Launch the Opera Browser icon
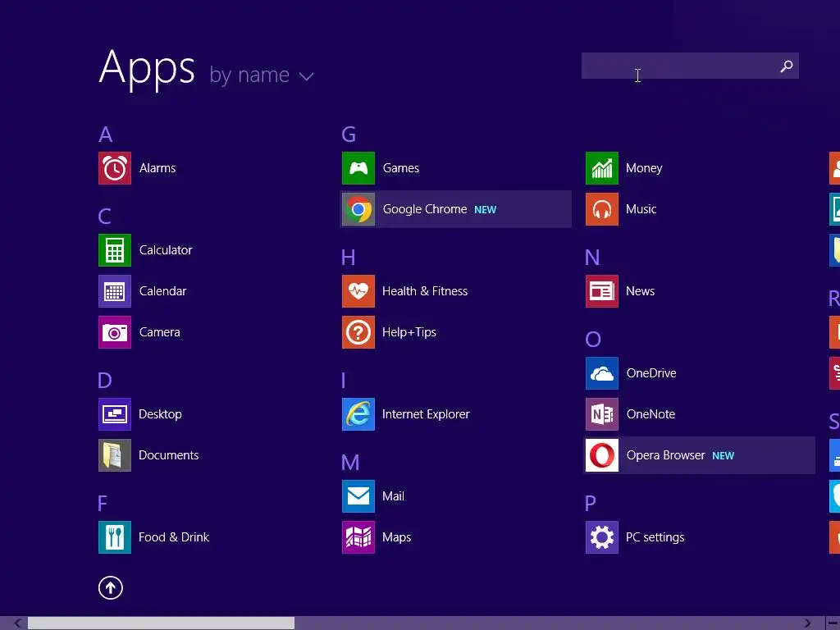 pyautogui.click(x=602, y=455)
